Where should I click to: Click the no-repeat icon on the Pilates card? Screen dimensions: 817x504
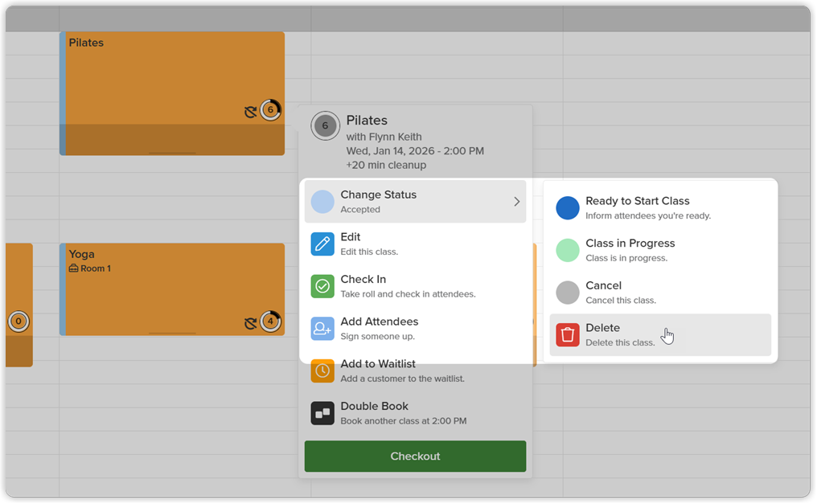point(251,112)
